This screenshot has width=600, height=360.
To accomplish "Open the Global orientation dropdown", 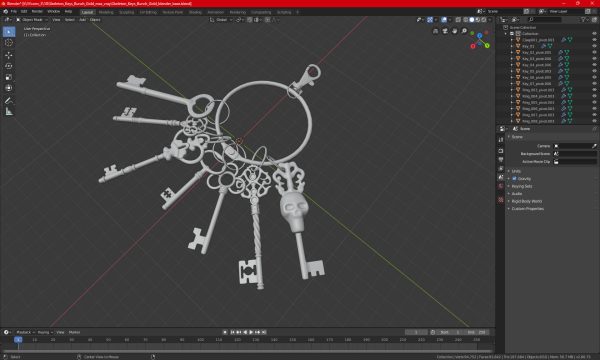I will pyautogui.click(x=221, y=20).
